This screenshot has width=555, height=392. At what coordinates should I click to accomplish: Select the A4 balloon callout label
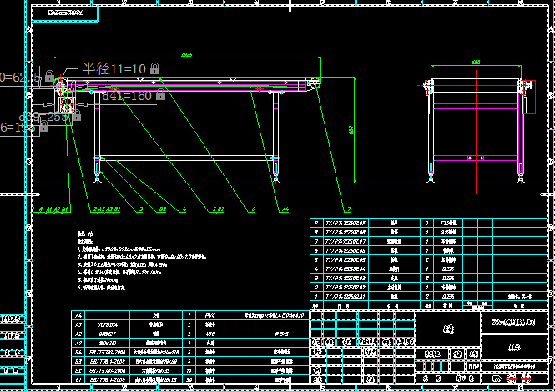tap(285, 209)
